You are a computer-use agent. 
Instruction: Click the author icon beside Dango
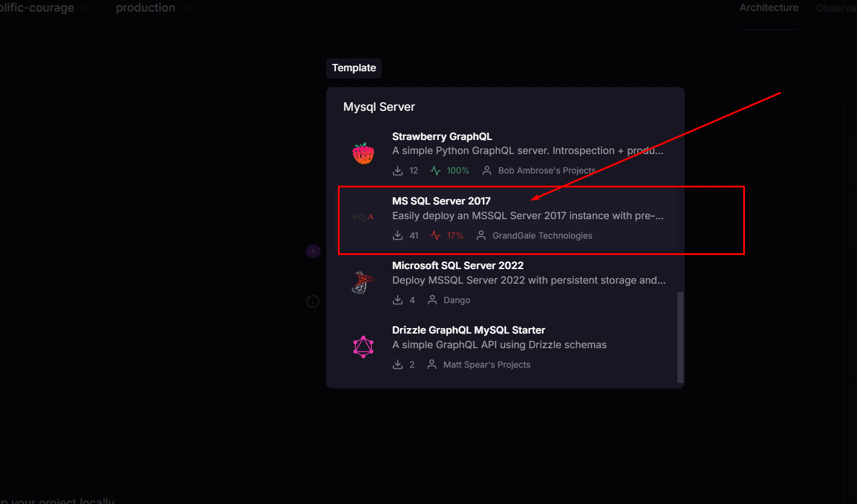tap(432, 300)
